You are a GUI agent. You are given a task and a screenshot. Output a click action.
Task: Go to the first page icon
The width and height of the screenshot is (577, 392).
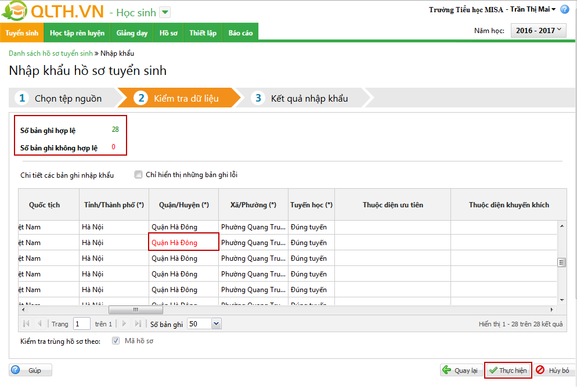(26, 323)
